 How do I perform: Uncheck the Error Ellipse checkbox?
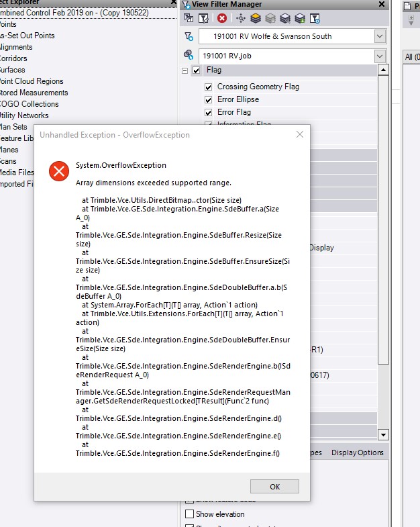pos(208,100)
